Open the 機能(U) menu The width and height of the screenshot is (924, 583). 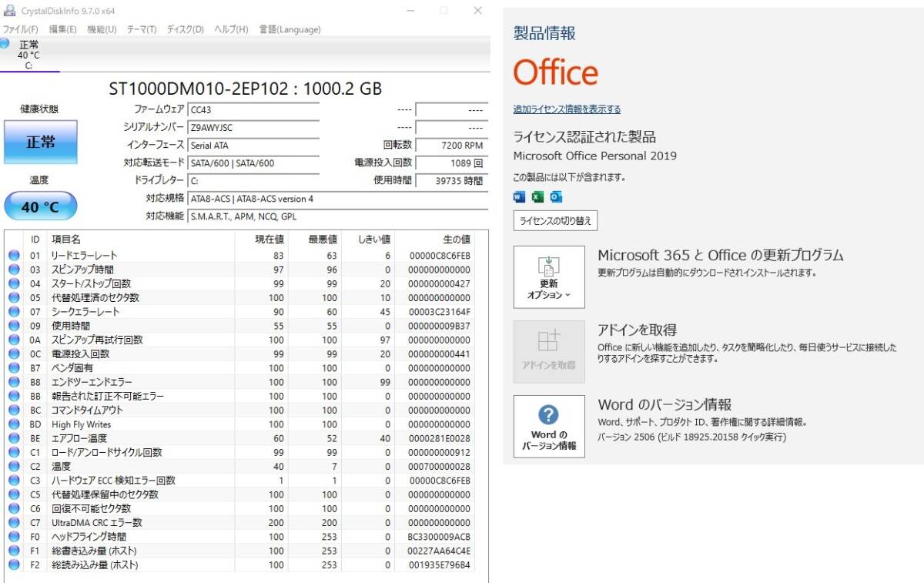[x=102, y=29]
